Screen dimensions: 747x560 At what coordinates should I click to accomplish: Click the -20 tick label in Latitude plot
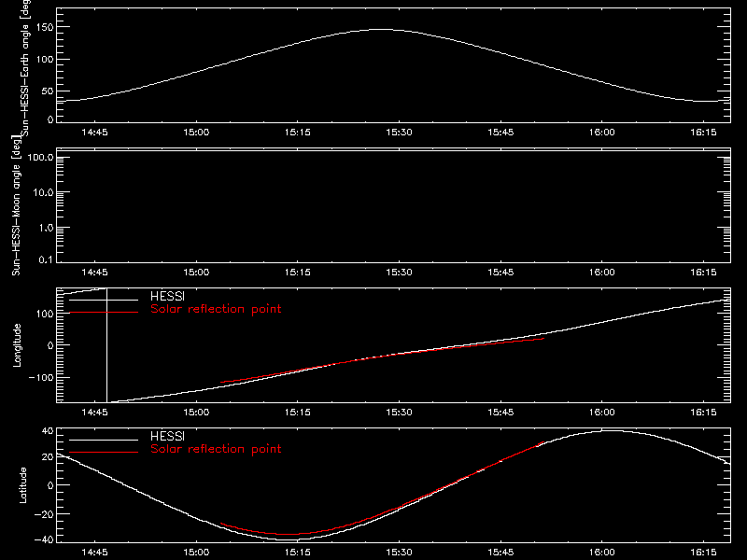tap(44, 514)
